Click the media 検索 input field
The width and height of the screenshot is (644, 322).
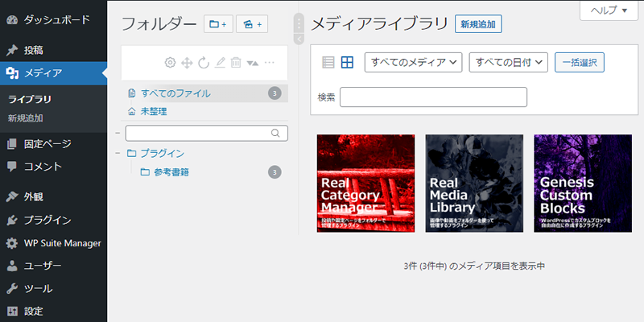click(x=433, y=97)
